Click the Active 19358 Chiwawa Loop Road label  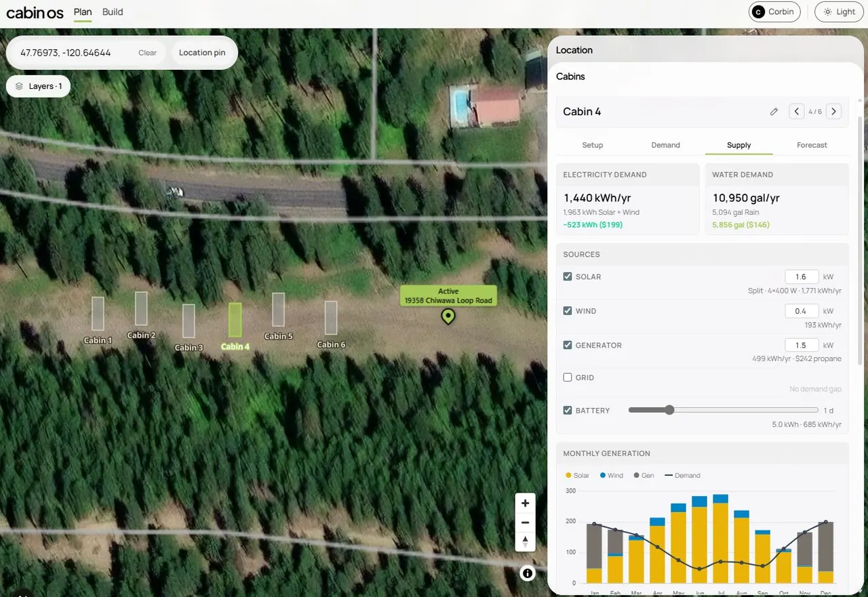pos(448,296)
